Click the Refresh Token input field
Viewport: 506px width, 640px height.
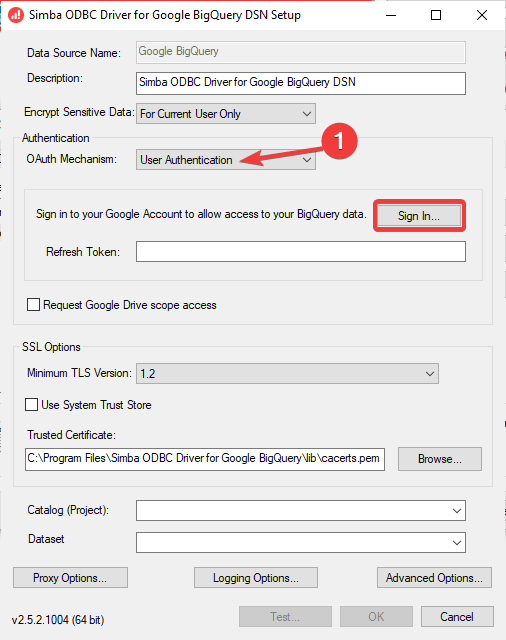pyautogui.click(x=301, y=251)
